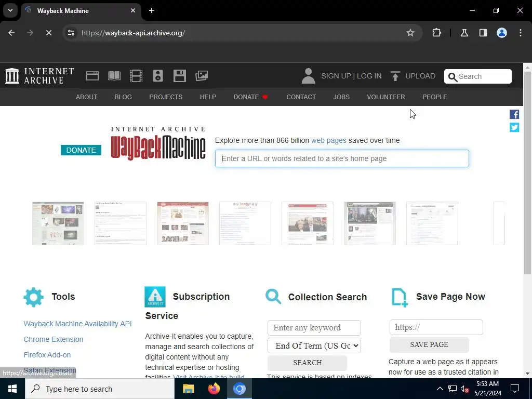Click the Archive-It subscription icon
The image size is (532, 399).
tap(155, 297)
